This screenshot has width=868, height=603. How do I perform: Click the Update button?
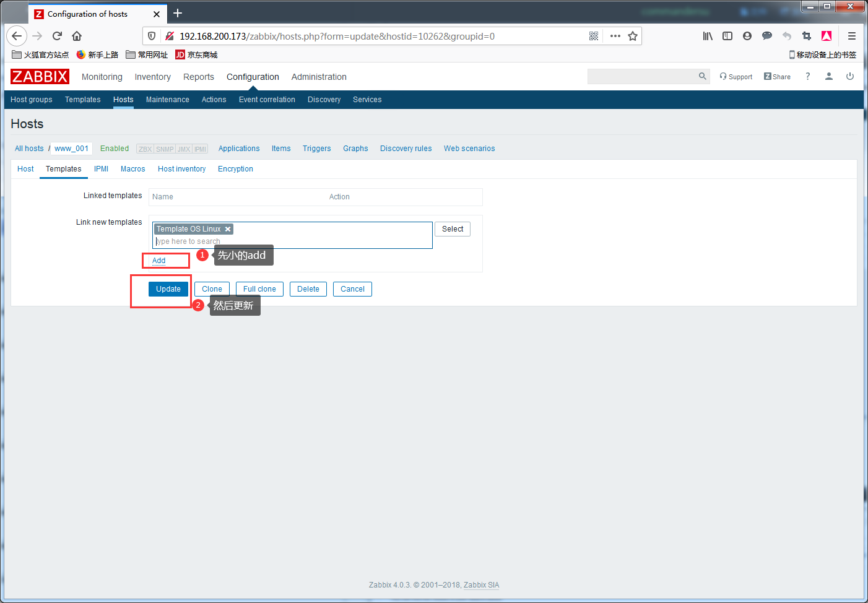(168, 289)
